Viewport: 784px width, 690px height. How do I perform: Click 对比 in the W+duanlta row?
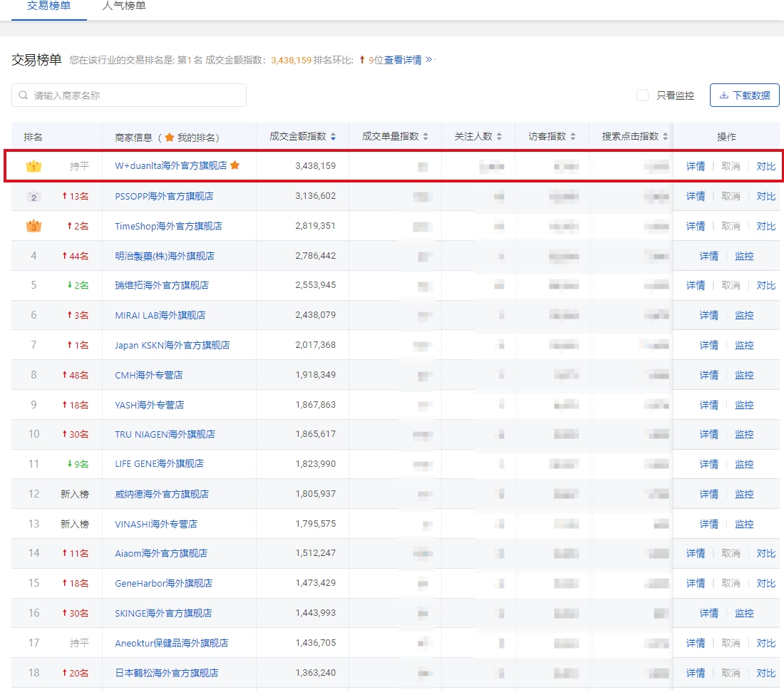tap(766, 166)
